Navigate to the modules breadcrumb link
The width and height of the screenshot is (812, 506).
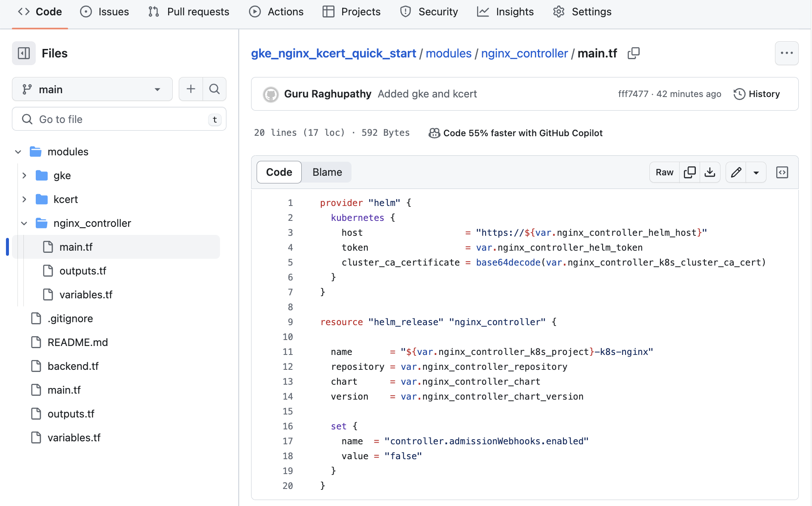click(x=448, y=53)
